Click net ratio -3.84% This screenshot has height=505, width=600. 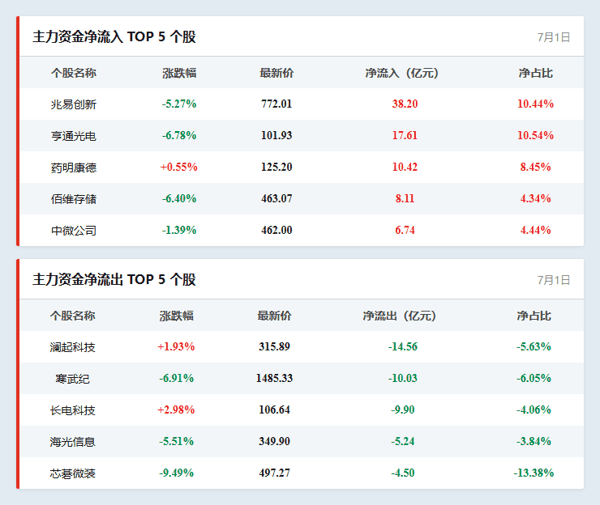coord(534,441)
